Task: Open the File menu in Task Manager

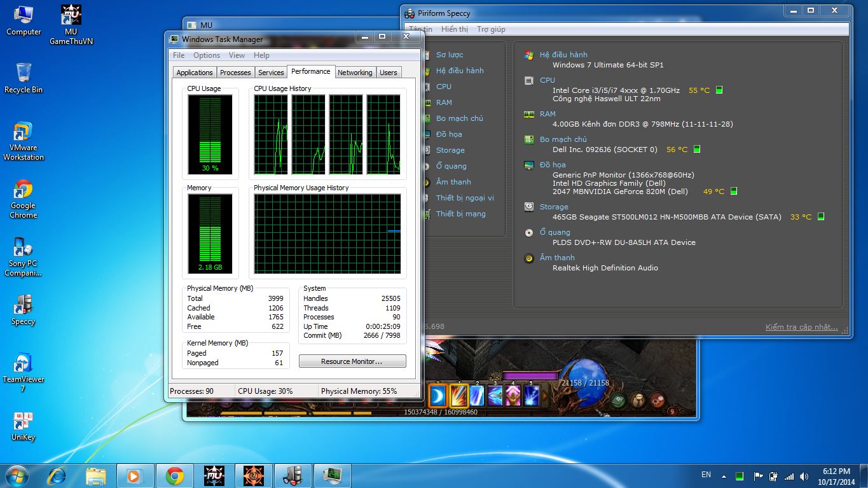Action: [179, 55]
